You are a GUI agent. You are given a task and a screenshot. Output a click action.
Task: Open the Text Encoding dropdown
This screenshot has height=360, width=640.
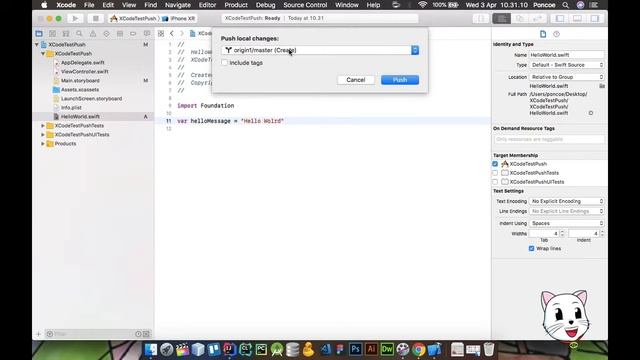click(567, 201)
